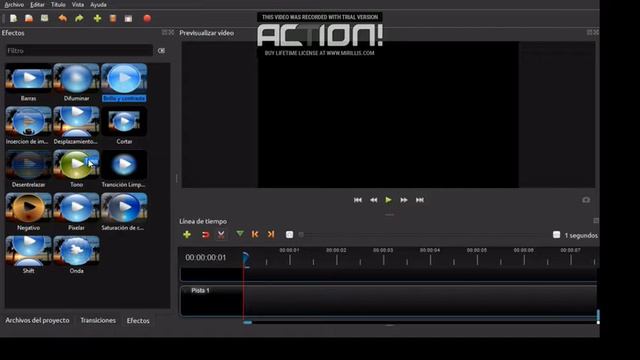The height and width of the screenshot is (360, 640).
Task: Select the Cortar effect
Action: click(x=124, y=126)
